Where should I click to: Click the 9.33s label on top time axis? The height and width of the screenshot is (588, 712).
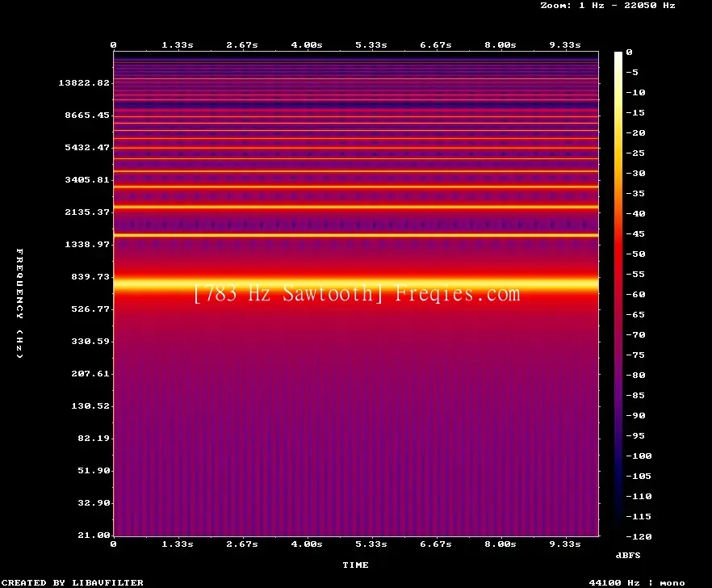pyautogui.click(x=565, y=45)
